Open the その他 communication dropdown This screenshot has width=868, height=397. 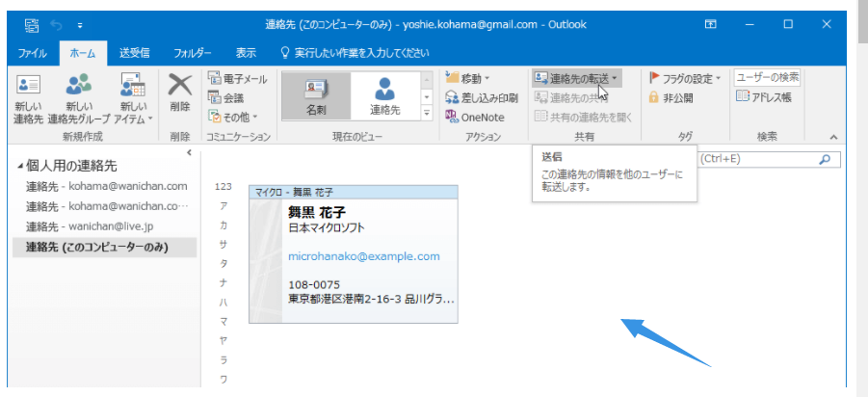[233, 117]
